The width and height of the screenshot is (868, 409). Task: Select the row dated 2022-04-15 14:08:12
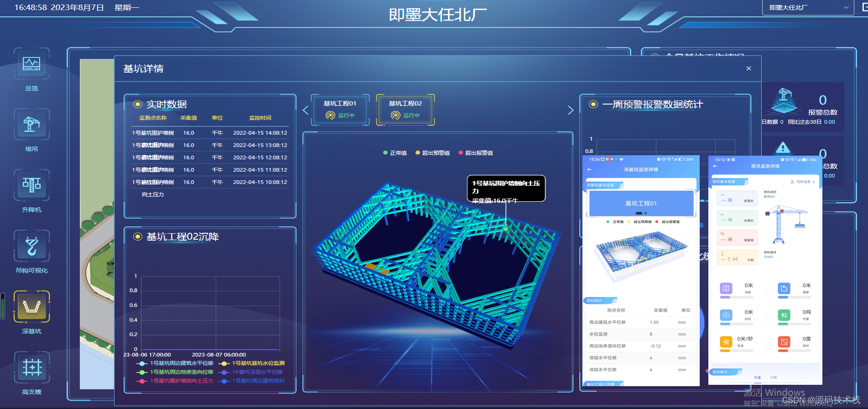pos(210,133)
